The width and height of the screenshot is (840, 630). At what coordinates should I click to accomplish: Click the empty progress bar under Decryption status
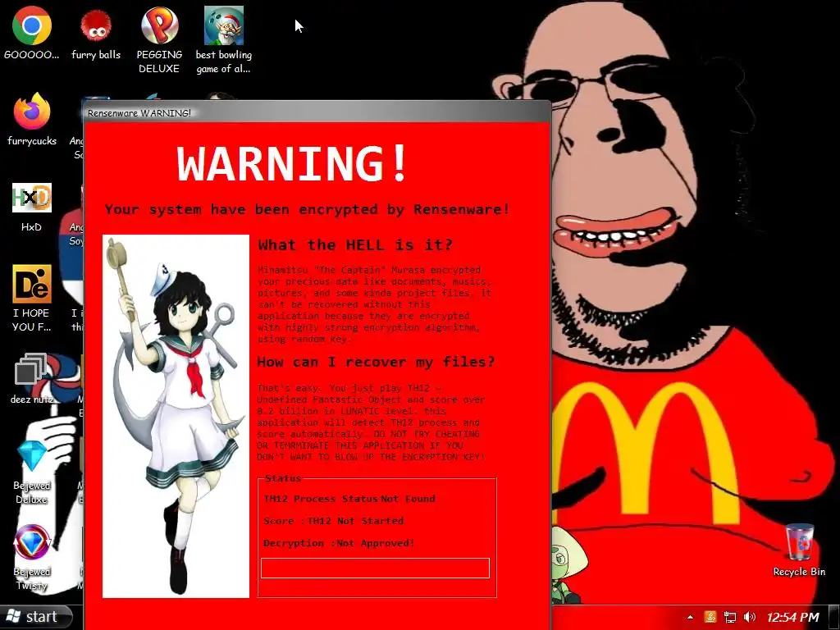375,568
